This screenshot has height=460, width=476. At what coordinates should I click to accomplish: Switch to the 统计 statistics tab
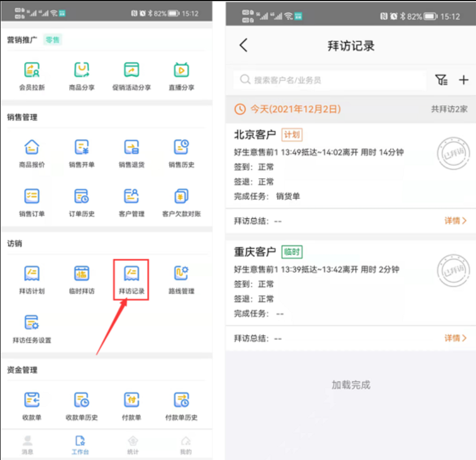pos(132,445)
